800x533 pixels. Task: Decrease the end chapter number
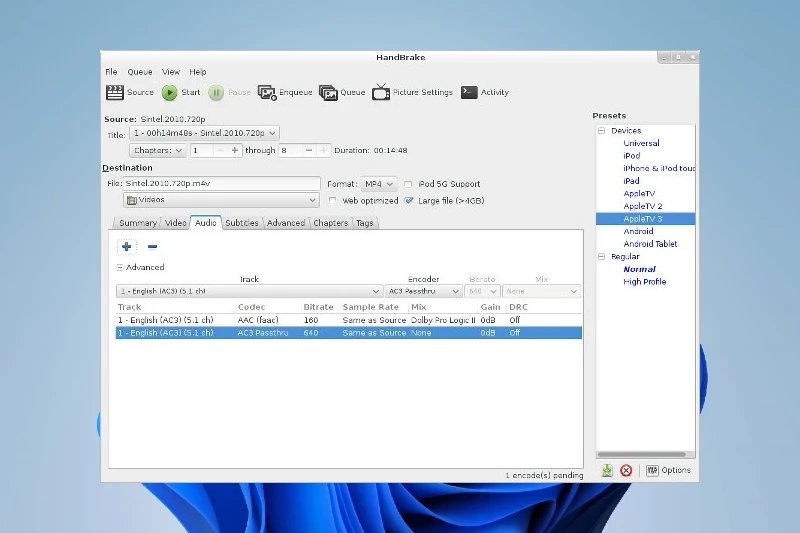point(309,150)
